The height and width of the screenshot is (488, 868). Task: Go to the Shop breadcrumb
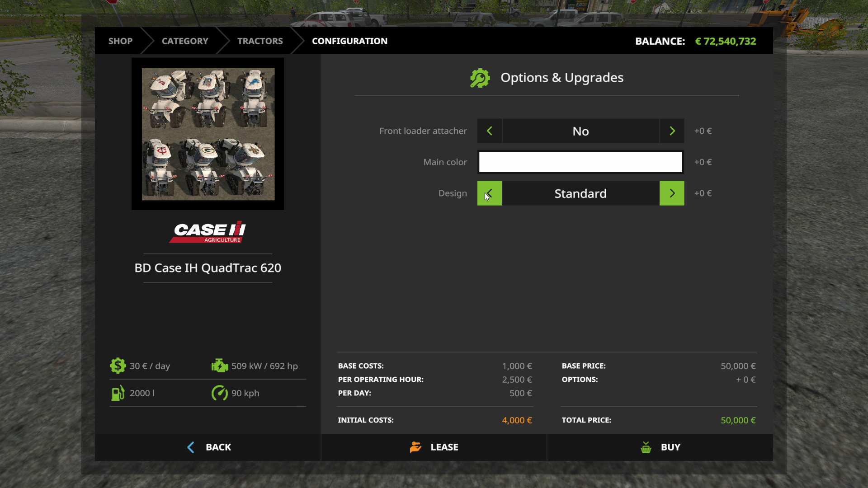[x=120, y=41]
